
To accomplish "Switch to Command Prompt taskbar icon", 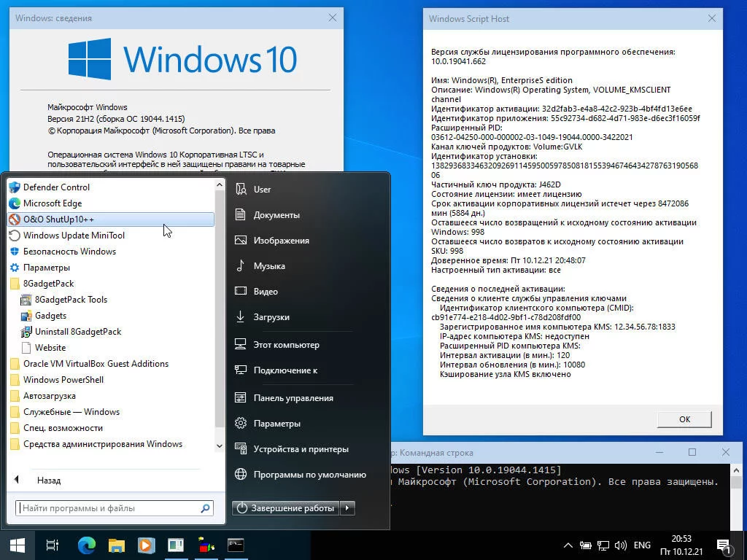I will tap(236, 545).
